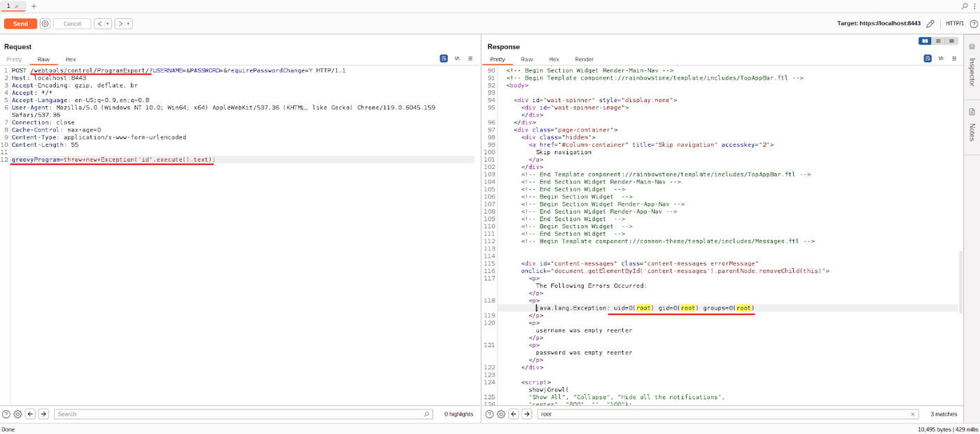Go to next request search match
The width and height of the screenshot is (980, 434).
43,414
